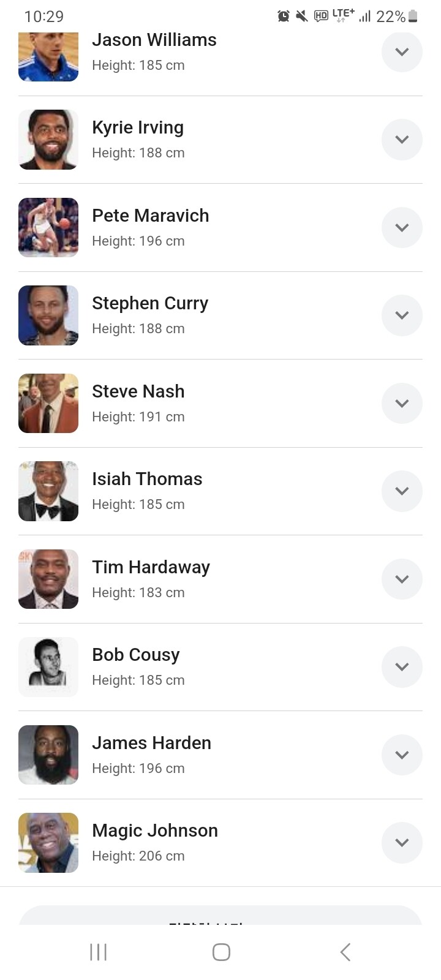Tap Stephen Curry's profile photo

[x=48, y=315]
